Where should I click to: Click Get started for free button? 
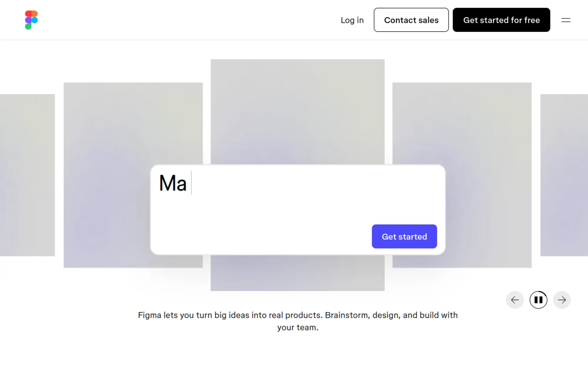click(501, 20)
